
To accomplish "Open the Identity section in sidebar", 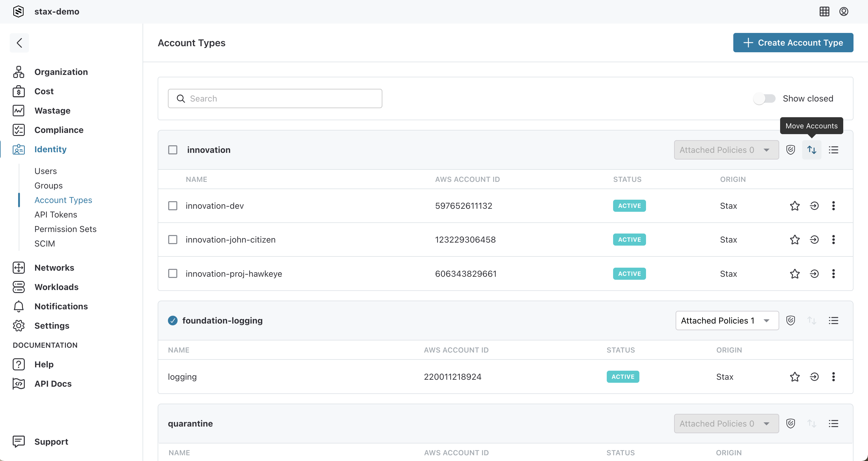I will tap(50, 149).
